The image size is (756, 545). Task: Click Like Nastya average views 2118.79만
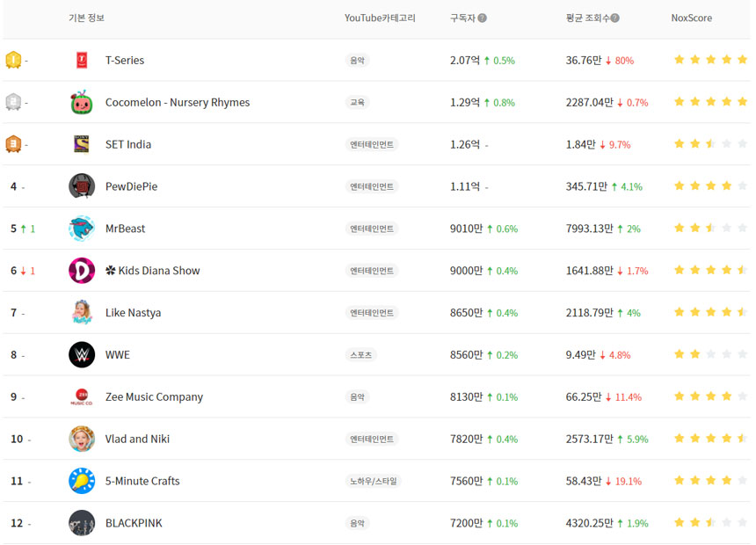coord(589,313)
